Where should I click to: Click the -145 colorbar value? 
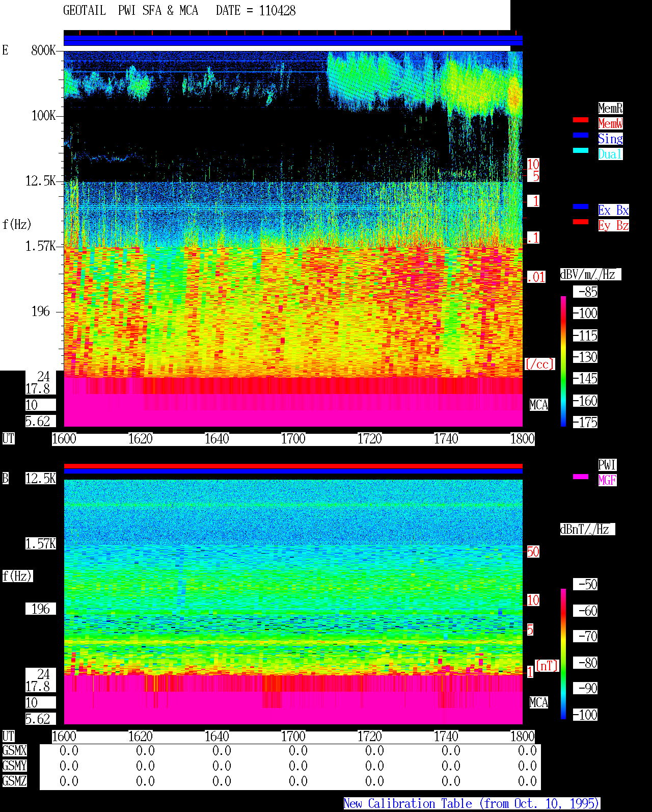coord(586,378)
